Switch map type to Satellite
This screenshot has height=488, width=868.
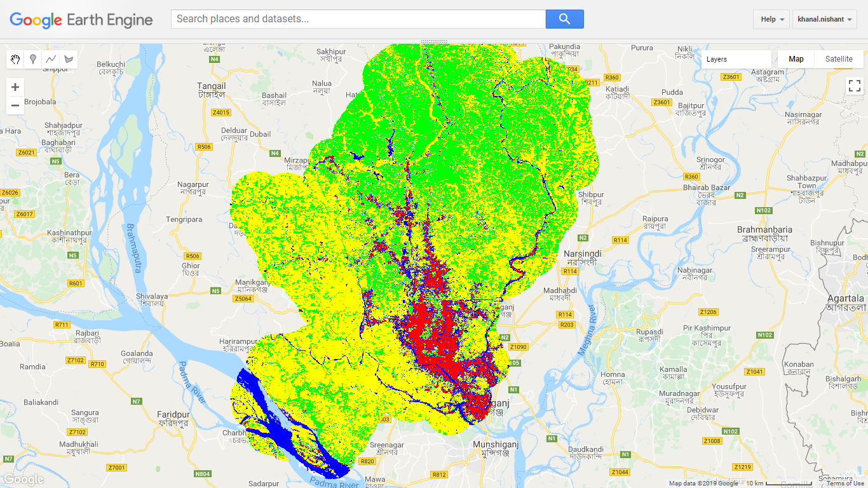[x=838, y=59]
